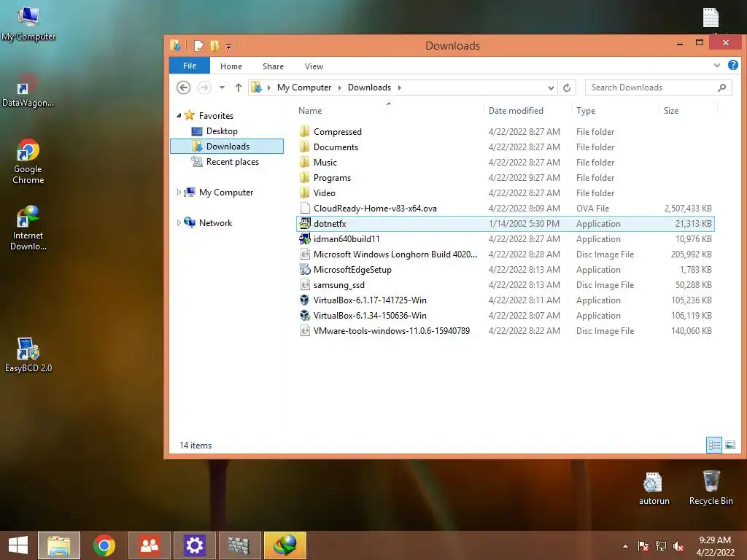Expand My Computer tree node

[x=179, y=192]
